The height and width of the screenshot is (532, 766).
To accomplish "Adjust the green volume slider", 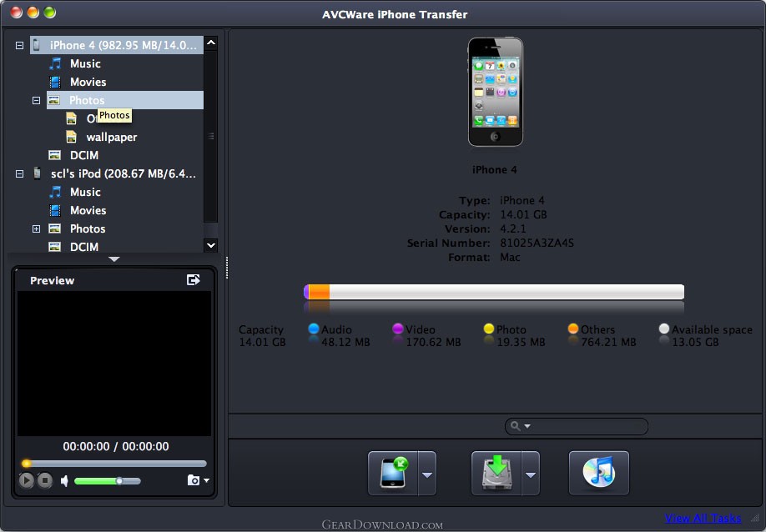I will [108, 481].
